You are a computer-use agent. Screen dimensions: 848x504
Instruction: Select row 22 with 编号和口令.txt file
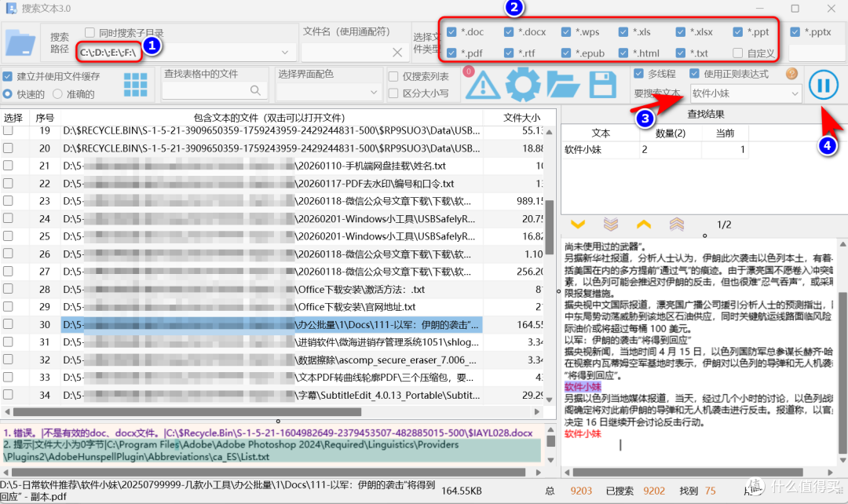(272, 184)
